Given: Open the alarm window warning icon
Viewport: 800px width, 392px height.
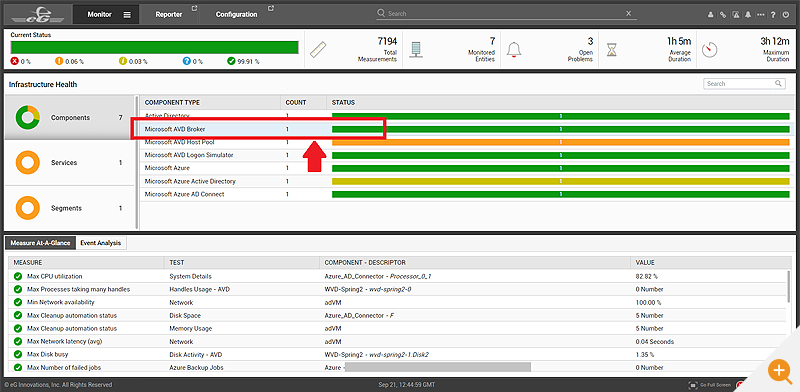Looking at the screenshot, I should click(x=736, y=15).
